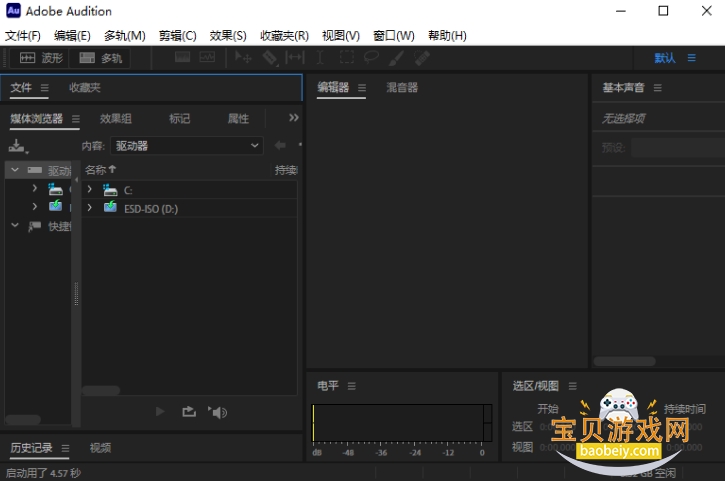The height and width of the screenshot is (481, 725).
Task: Expand the C: drive row
Action: [x=89, y=189]
